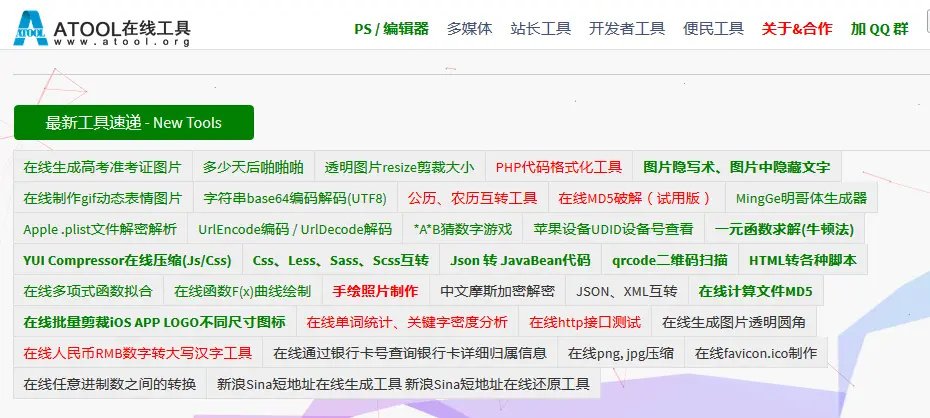Open 在线生成图片透明圆角 tool

pyautogui.click(x=734, y=322)
